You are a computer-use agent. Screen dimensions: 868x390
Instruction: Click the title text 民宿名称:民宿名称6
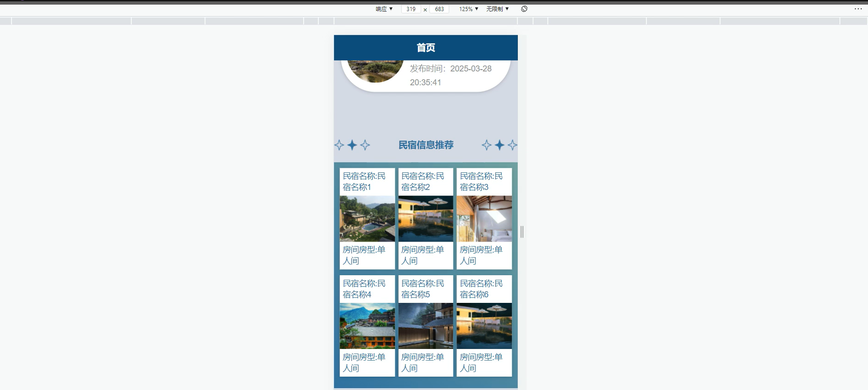[481, 289]
